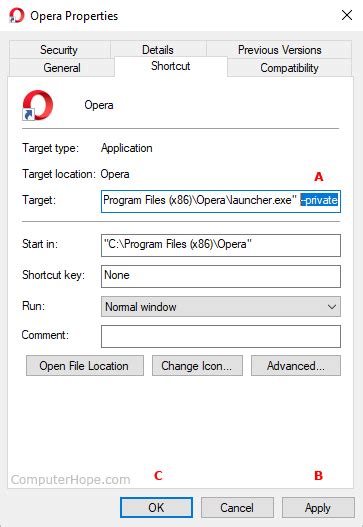Click the Opera icon in title bar
Image resolution: width=363 pixels, height=527 pixels.
pos(17,15)
